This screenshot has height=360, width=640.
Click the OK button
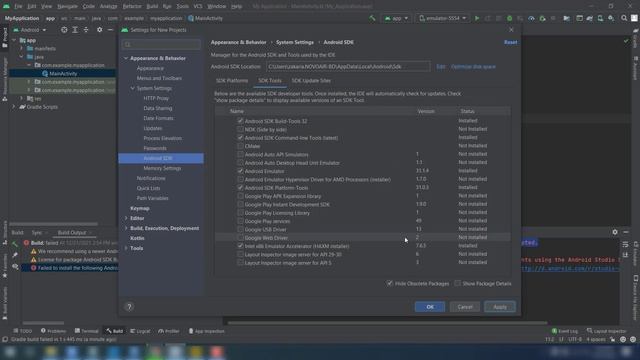430,307
